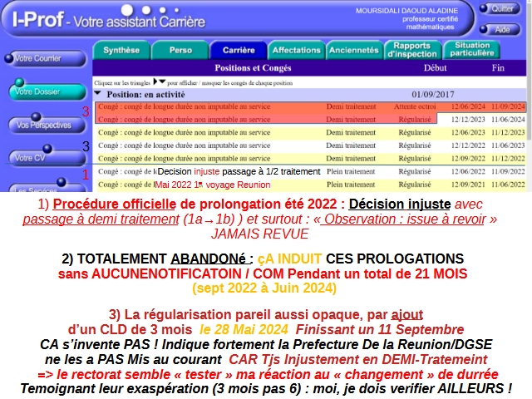Switch to the Synthèse tab
The image size is (532, 399).
[x=121, y=50]
